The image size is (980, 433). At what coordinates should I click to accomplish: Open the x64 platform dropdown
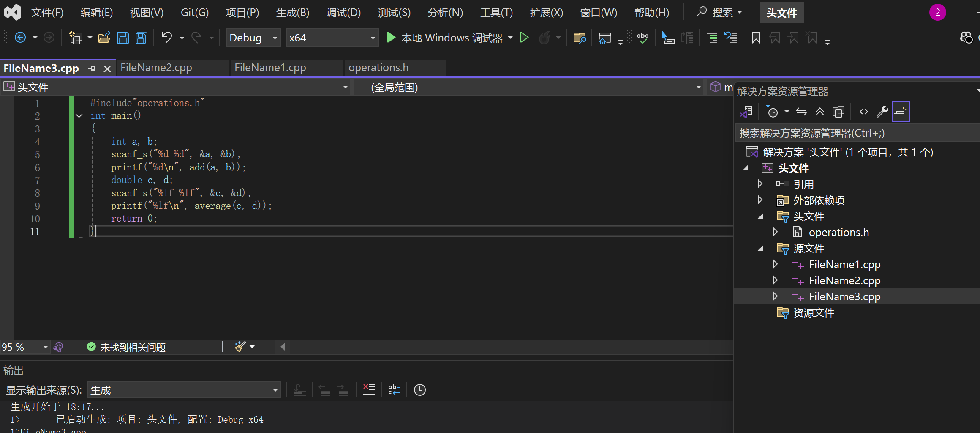pos(332,38)
